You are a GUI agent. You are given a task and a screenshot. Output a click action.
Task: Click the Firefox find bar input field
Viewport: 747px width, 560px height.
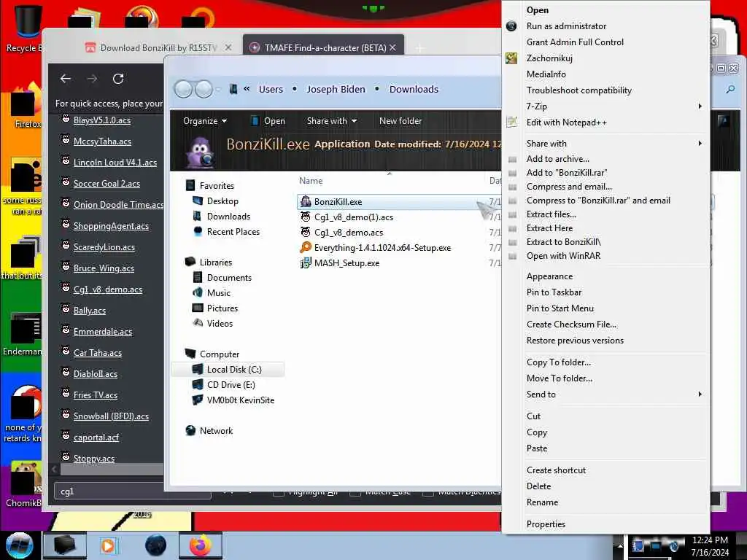[x=133, y=491]
